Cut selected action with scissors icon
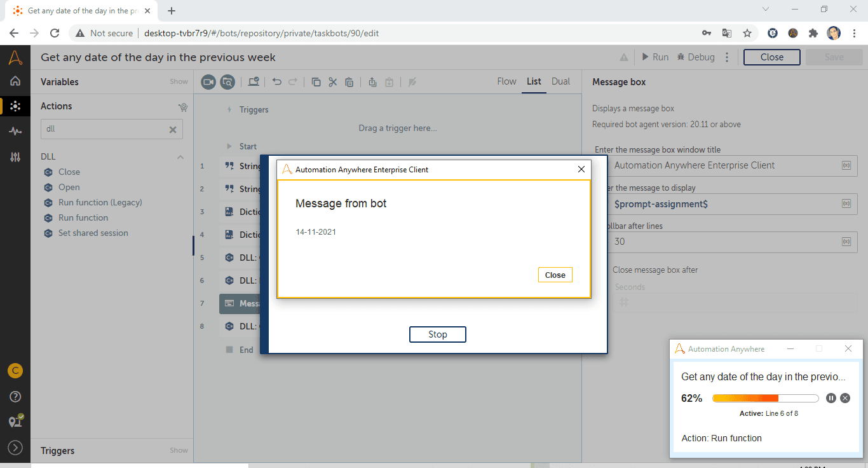This screenshot has width=868, height=468. click(x=332, y=81)
